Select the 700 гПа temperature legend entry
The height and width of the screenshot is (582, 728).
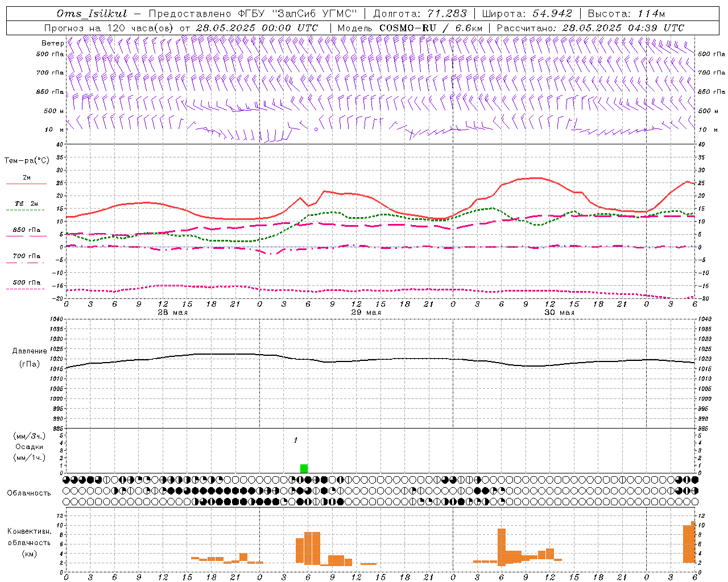click(27, 256)
